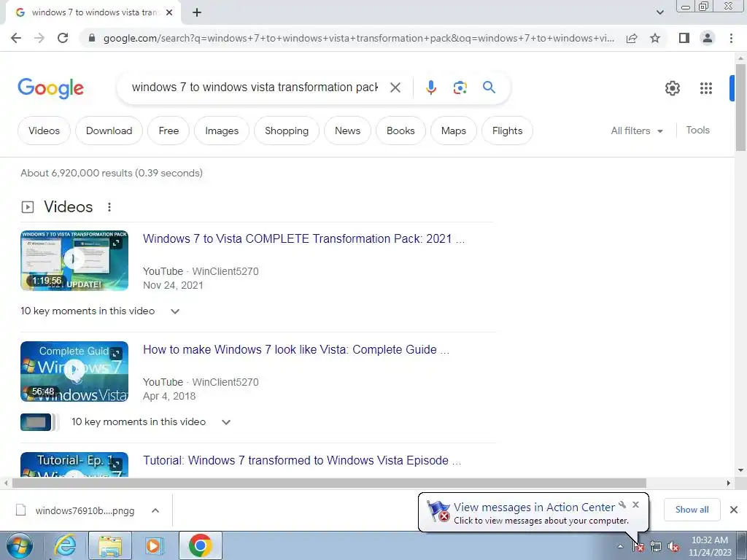Open Windows 7 to Vista COMPLETE Transformation link
Screen dimensions: 747x560
(303, 238)
